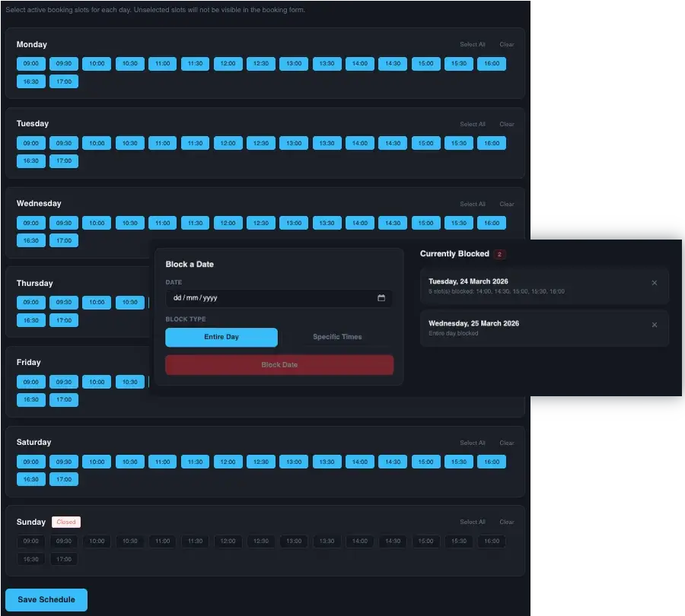Toggle Tuesday 15:00 slot

(x=426, y=143)
